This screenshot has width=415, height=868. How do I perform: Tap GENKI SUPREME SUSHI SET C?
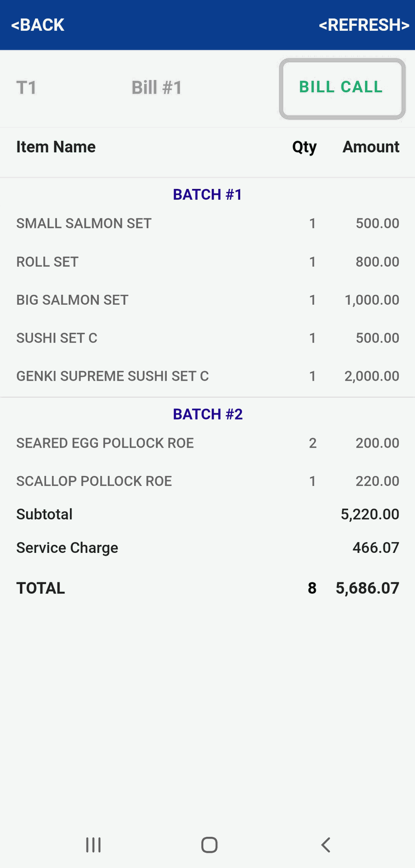[112, 376]
